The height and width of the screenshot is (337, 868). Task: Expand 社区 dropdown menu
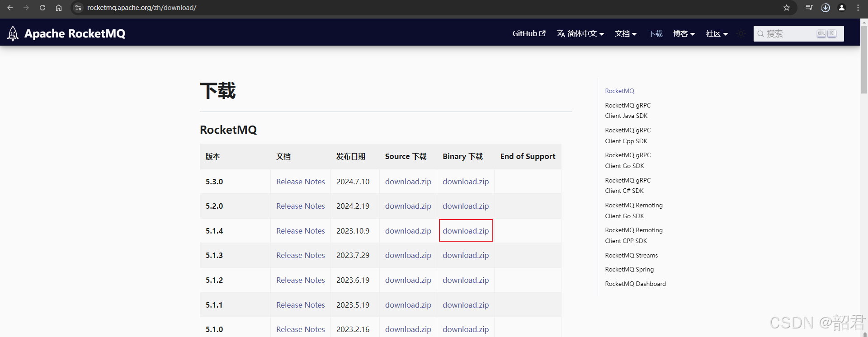(717, 33)
